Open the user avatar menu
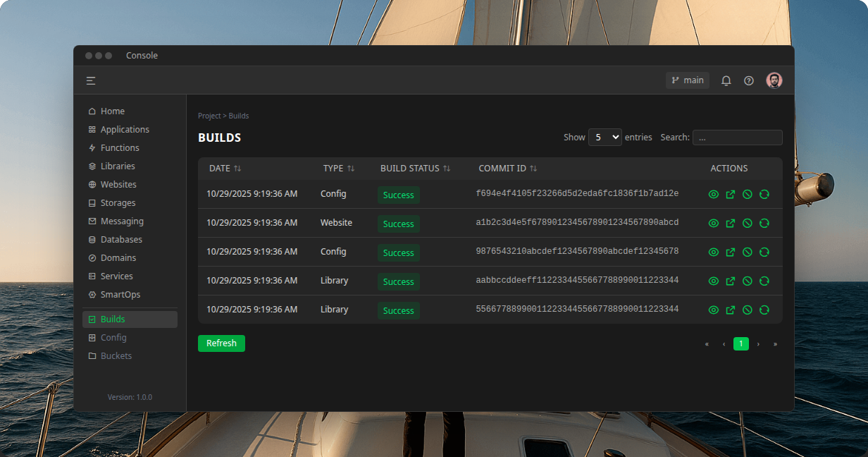The image size is (868, 457). [x=774, y=80]
